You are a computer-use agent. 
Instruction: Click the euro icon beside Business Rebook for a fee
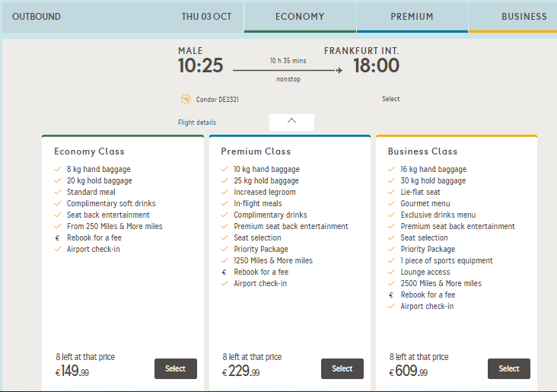(391, 295)
